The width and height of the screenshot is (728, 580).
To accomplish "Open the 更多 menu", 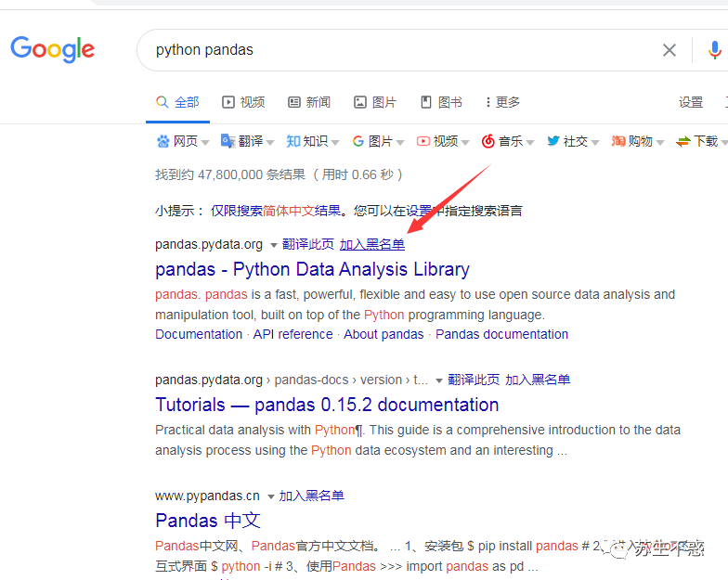I will pyautogui.click(x=503, y=102).
